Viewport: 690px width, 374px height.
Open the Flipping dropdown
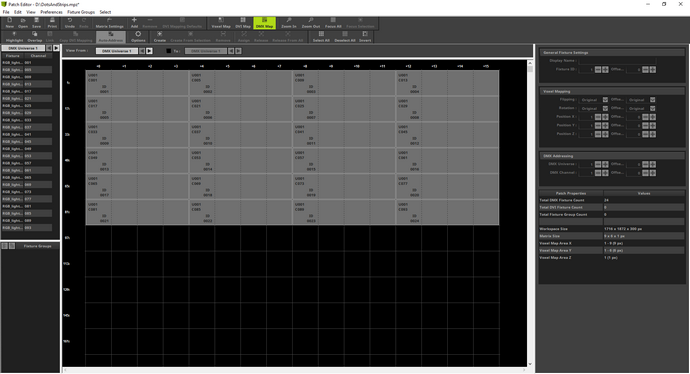(x=593, y=100)
